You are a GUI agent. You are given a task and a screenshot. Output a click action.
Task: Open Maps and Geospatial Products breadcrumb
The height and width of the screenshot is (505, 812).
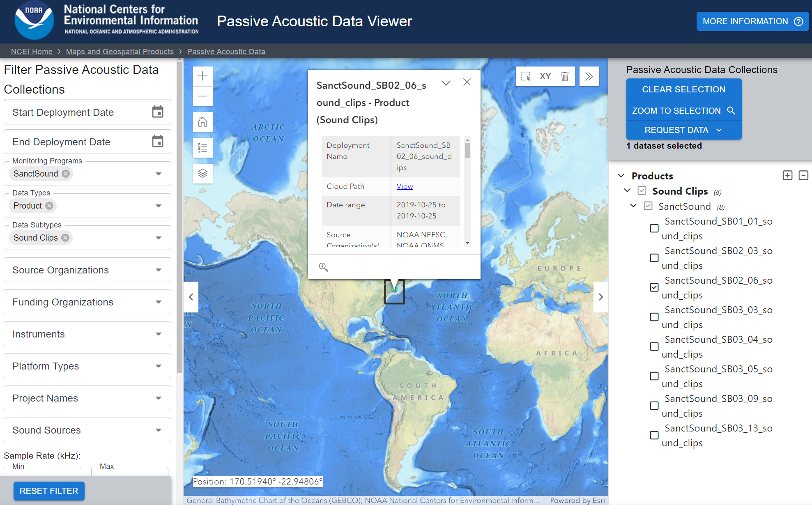pos(120,51)
